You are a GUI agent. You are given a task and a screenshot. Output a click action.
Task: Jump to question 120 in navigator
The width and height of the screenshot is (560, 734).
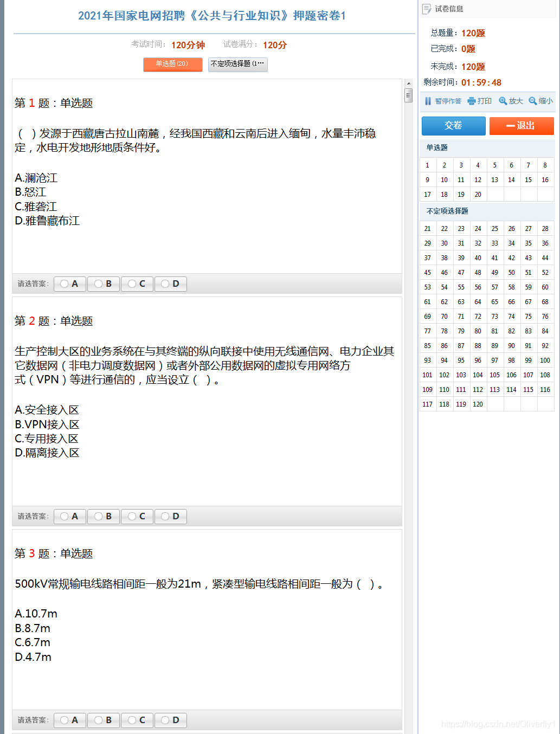478,404
